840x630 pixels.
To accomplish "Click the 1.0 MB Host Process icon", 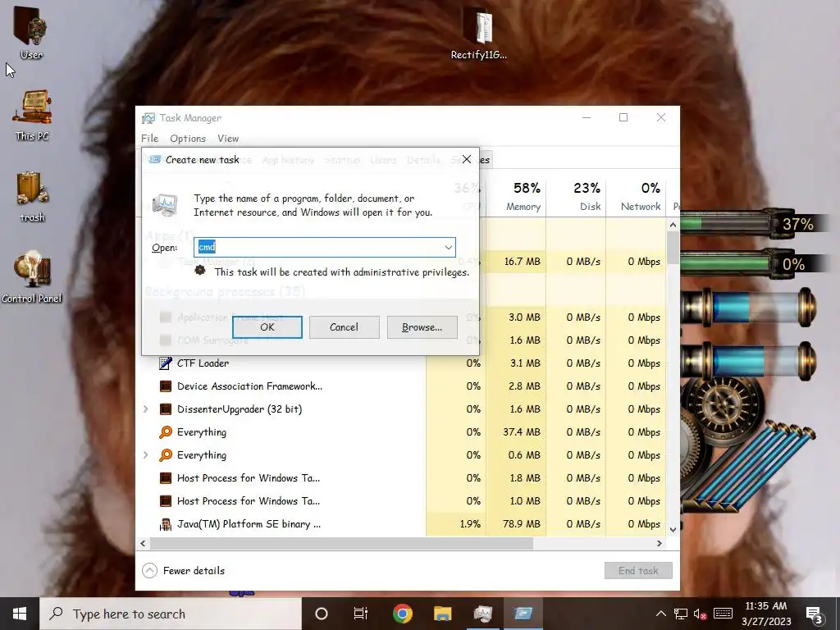I will (166, 501).
